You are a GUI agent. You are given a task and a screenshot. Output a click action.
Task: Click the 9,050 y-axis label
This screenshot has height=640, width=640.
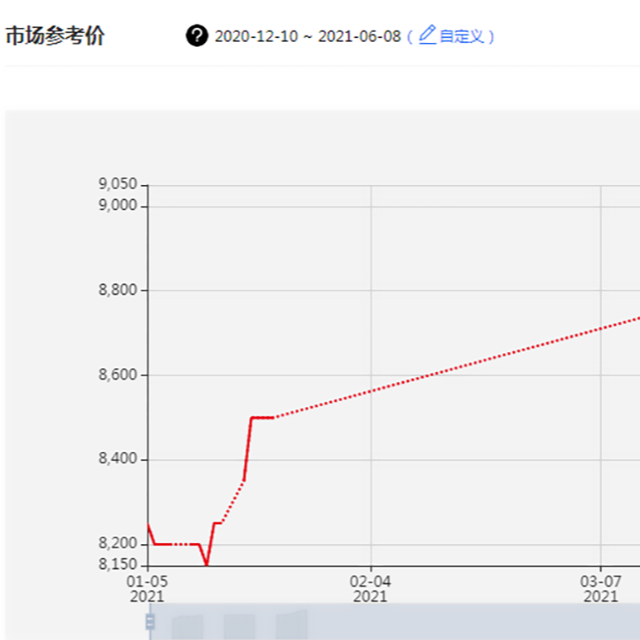click(118, 184)
